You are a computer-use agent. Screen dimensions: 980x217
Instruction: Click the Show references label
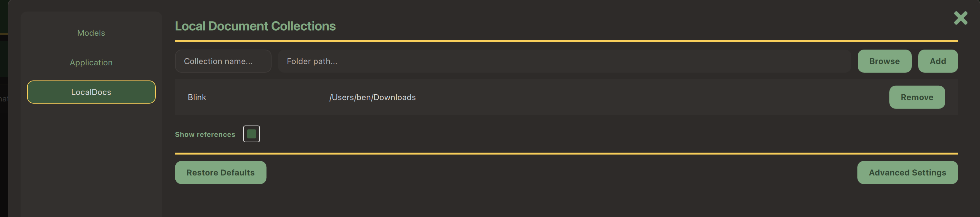[205, 134]
